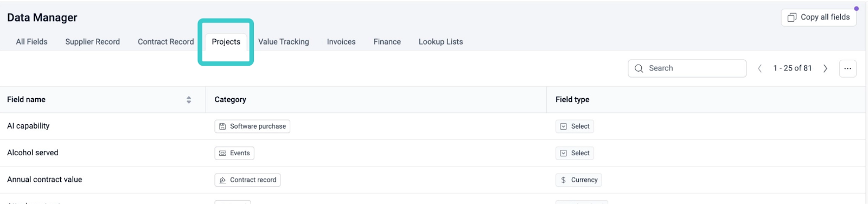Open the three-dots more options menu

point(847,68)
